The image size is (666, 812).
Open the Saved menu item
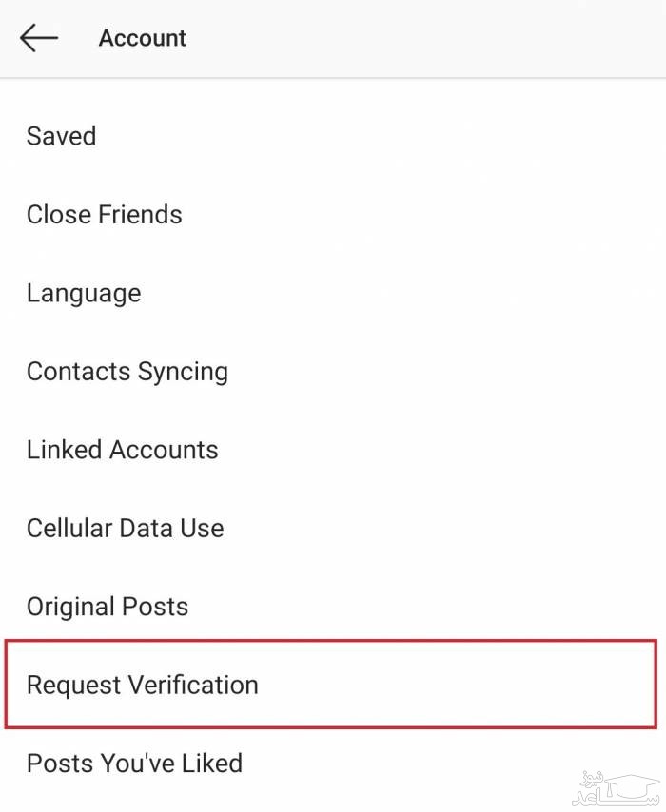pyautogui.click(x=61, y=136)
